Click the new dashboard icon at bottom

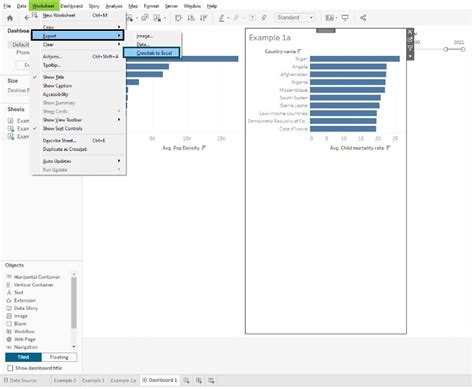coord(199,380)
